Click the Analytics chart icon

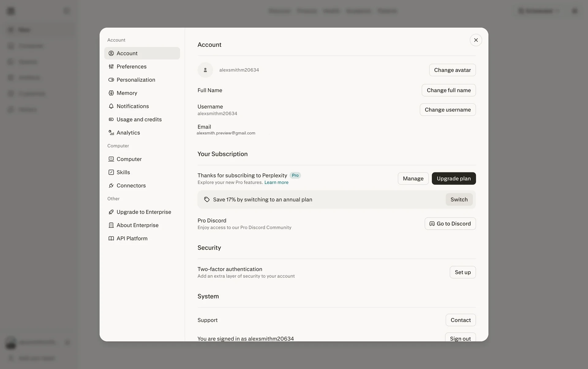[111, 133]
